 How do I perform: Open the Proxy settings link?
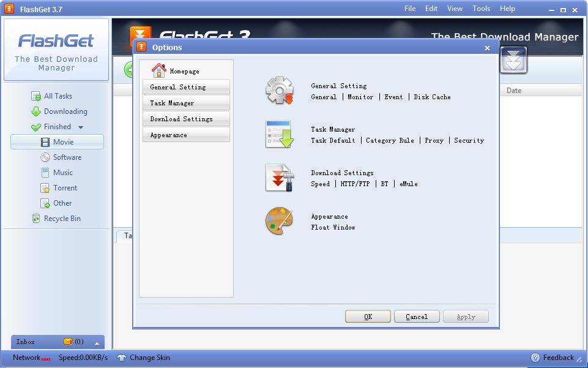(434, 140)
